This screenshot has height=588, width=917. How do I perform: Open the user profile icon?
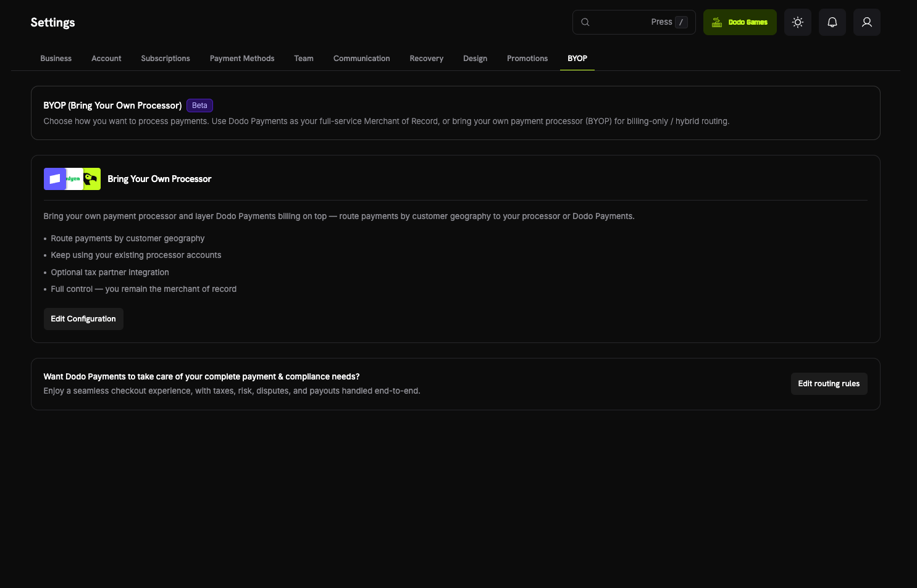point(867,22)
